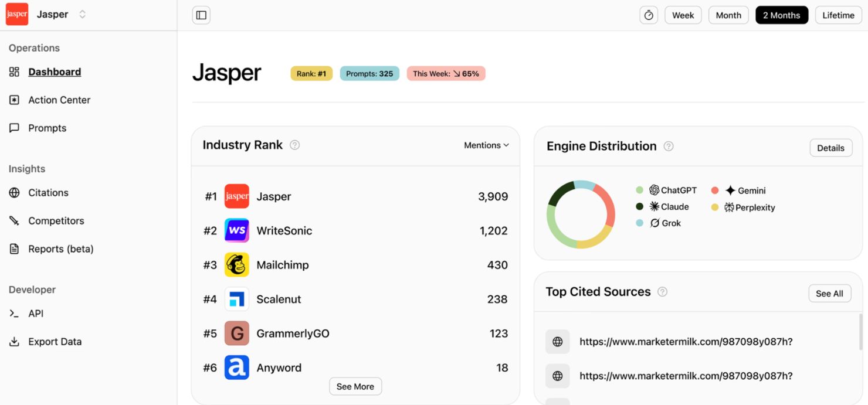Screen dimensions: 868x405
Task: Click the Jasper logo in the top-left corner
Action: click(16, 13)
